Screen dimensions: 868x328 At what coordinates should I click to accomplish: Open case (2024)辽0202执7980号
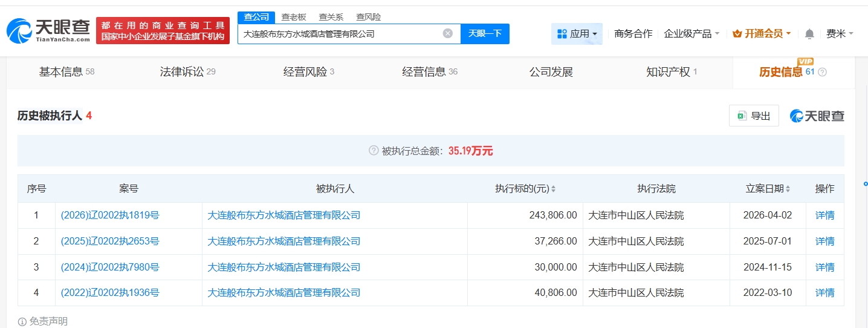click(110, 267)
